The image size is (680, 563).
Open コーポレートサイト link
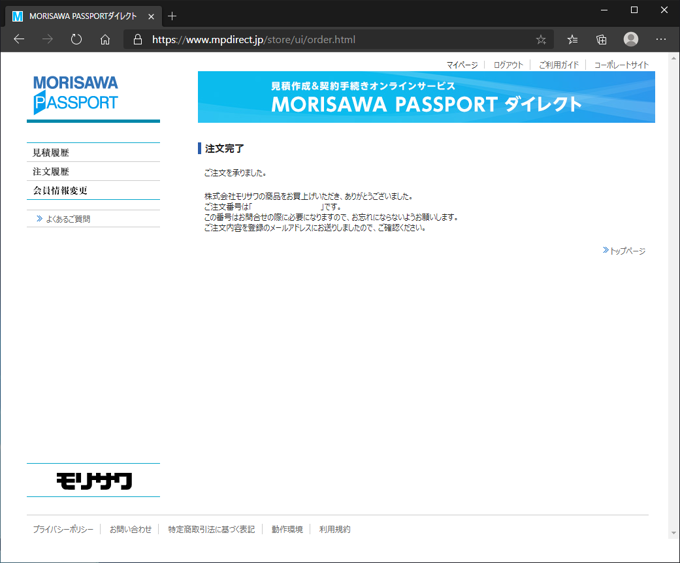click(621, 65)
